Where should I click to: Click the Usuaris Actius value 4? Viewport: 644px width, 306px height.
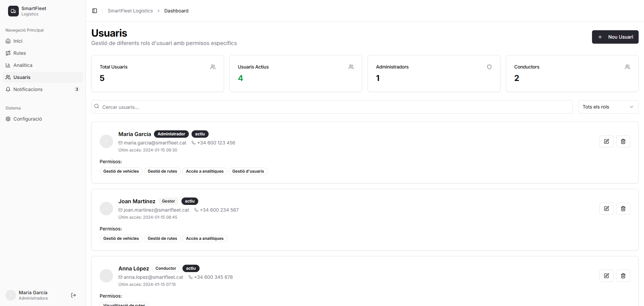(240, 78)
